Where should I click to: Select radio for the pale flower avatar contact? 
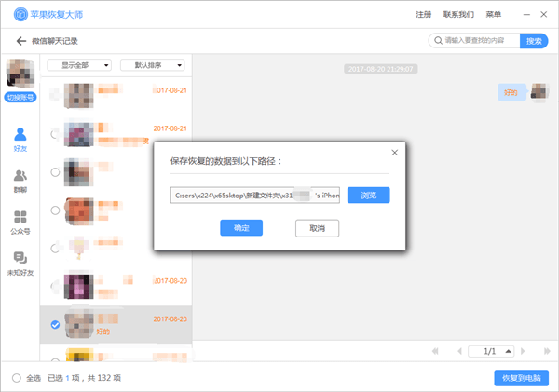tap(55, 249)
